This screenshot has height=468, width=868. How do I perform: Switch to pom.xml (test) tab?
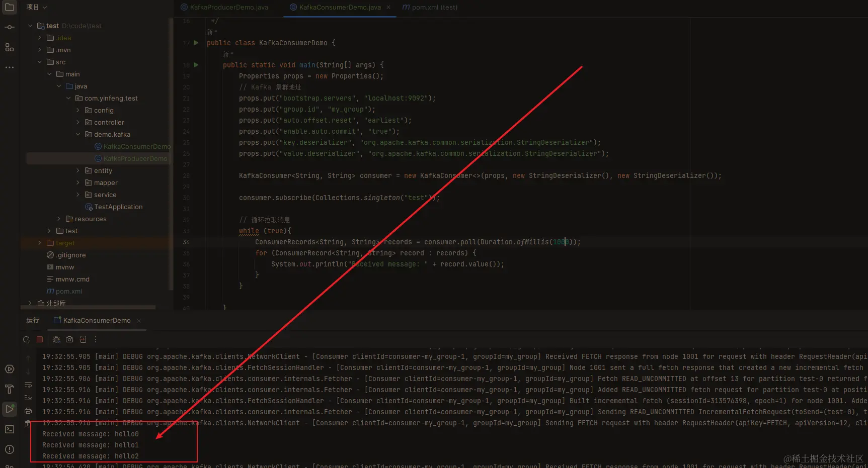click(430, 8)
